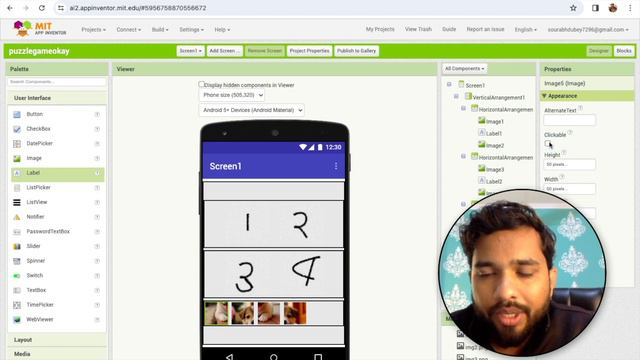Select the ListView component icon
This screenshot has width=640, height=360.
tap(17, 202)
